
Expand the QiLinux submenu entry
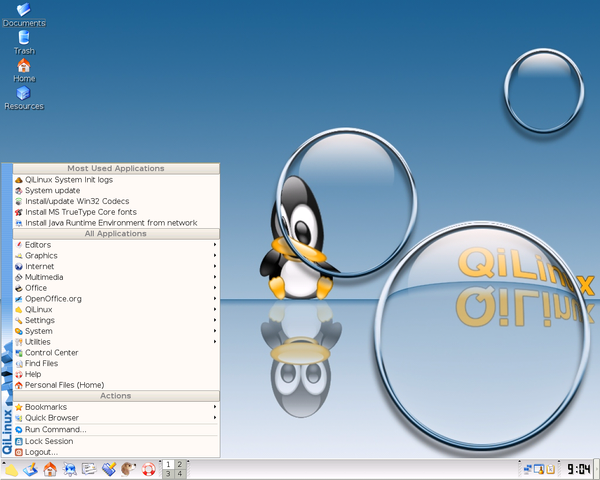(116, 309)
